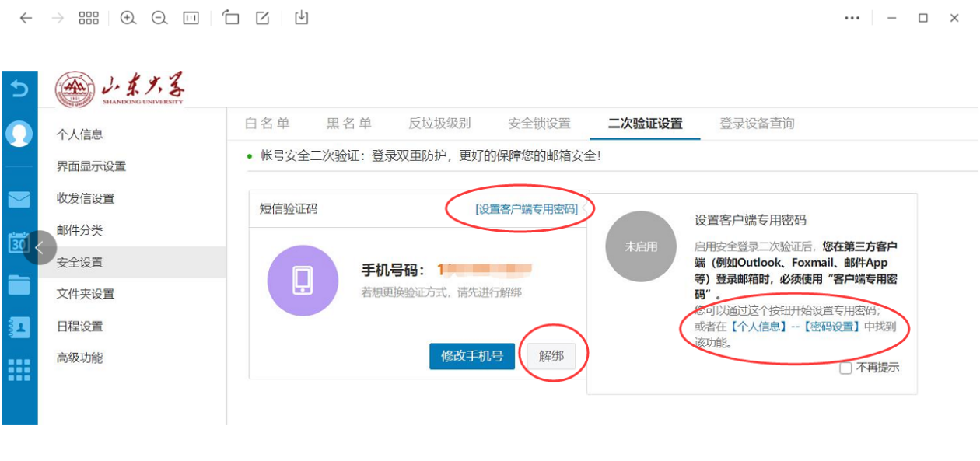Edit the image with the pencil icon
980x461 pixels.
[263, 18]
